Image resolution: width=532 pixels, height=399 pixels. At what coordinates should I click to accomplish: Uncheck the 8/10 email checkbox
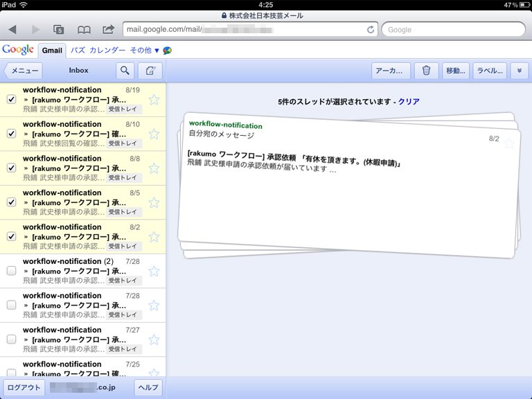[12, 133]
